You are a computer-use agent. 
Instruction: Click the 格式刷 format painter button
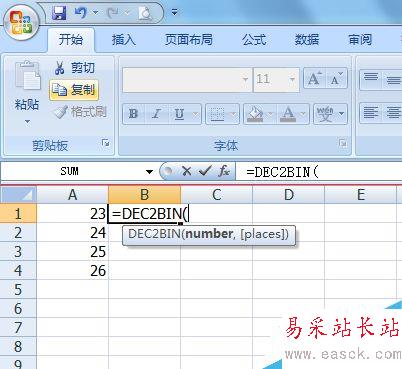[x=81, y=112]
